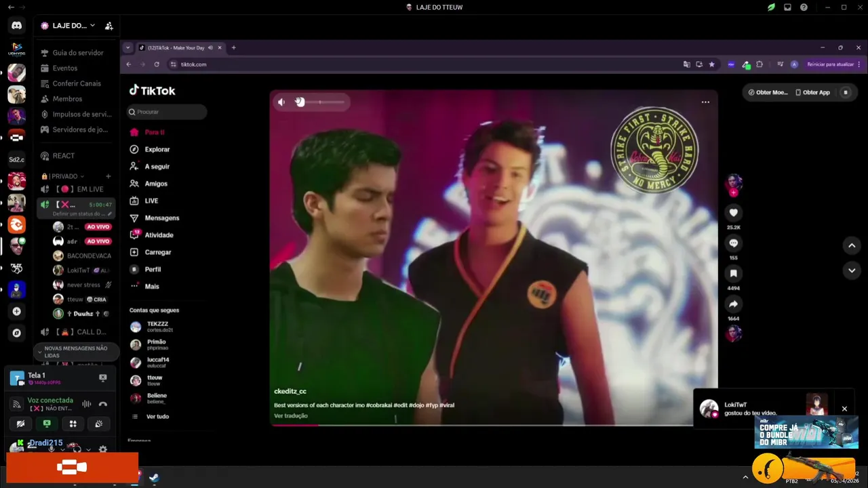Open the video three-dots options menu
Viewport: 868px width, 488px height.
(x=705, y=102)
